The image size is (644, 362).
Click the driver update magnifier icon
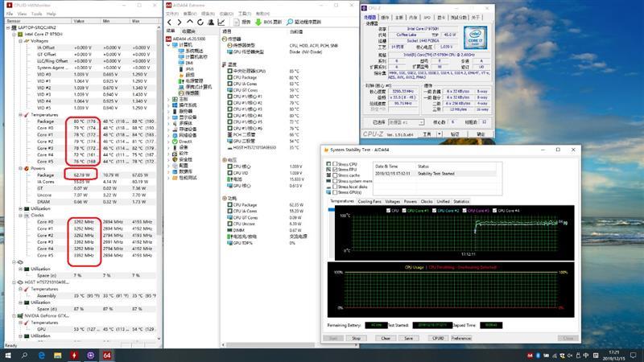point(289,22)
